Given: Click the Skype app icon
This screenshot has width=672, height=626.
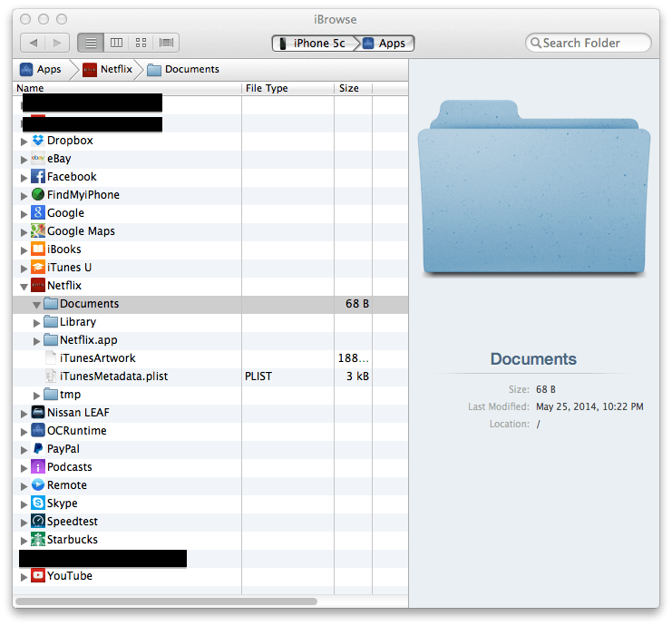Looking at the screenshot, I should tap(38, 504).
